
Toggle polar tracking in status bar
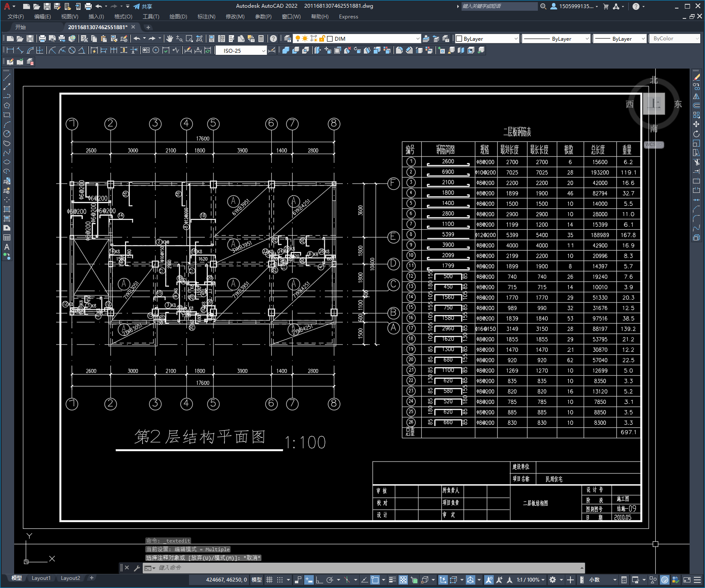tap(330, 580)
